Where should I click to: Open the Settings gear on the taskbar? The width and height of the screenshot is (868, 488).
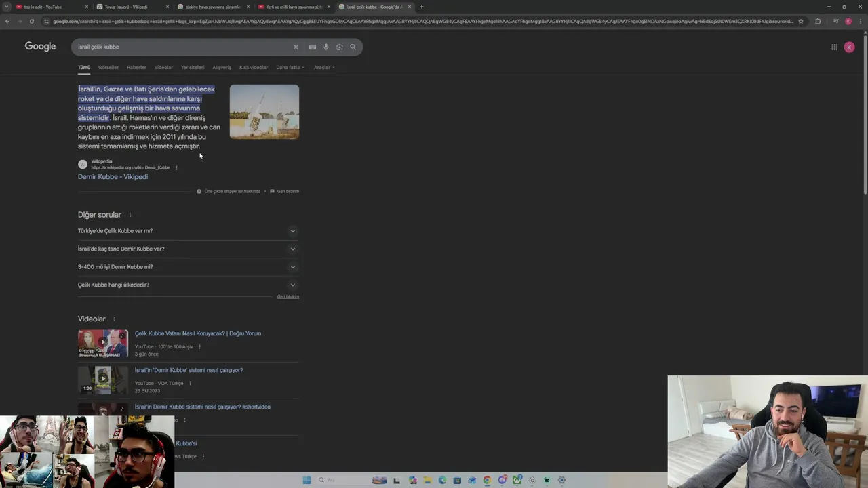point(561,480)
